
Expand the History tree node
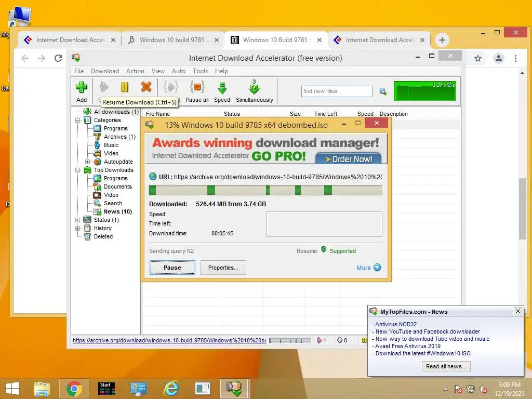pos(78,229)
